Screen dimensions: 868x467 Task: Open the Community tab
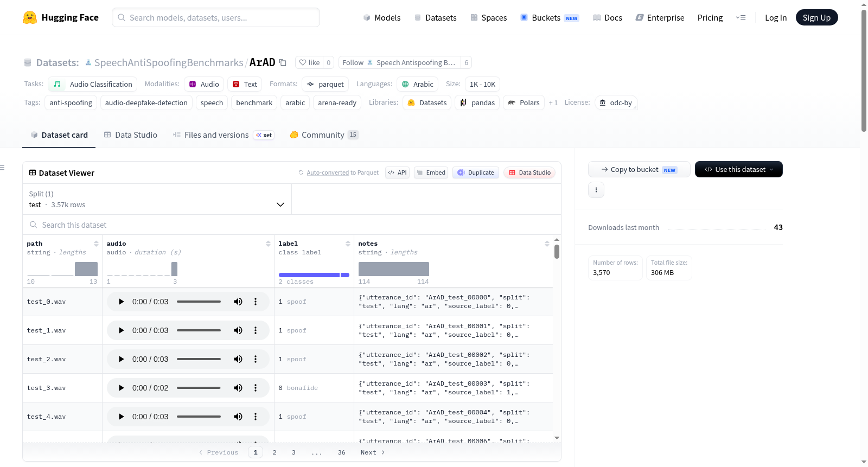point(324,135)
